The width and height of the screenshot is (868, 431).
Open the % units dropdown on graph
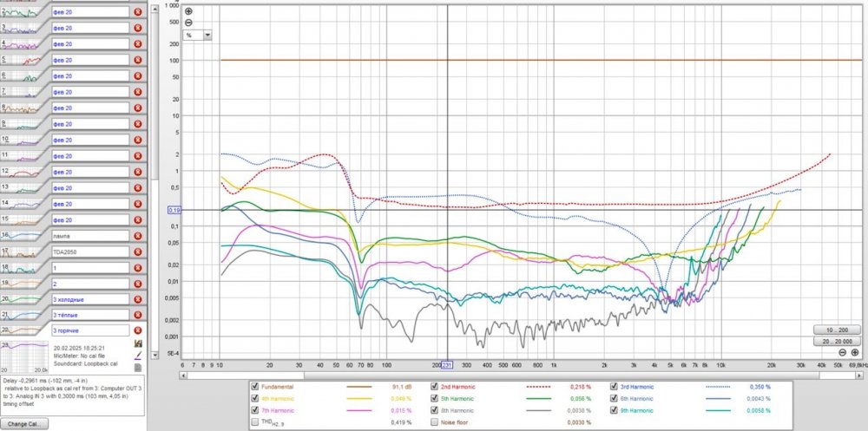207,36
